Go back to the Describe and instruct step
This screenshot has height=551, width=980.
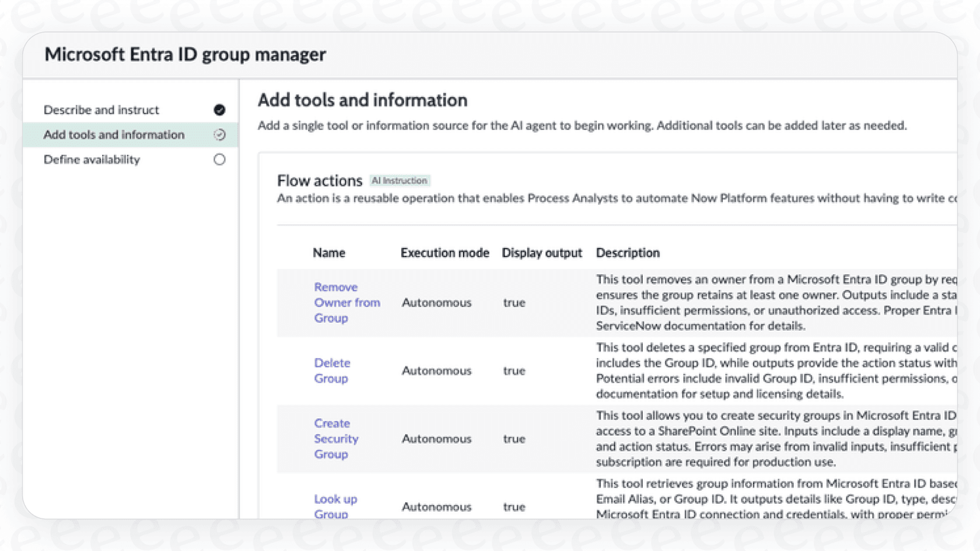coord(101,110)
